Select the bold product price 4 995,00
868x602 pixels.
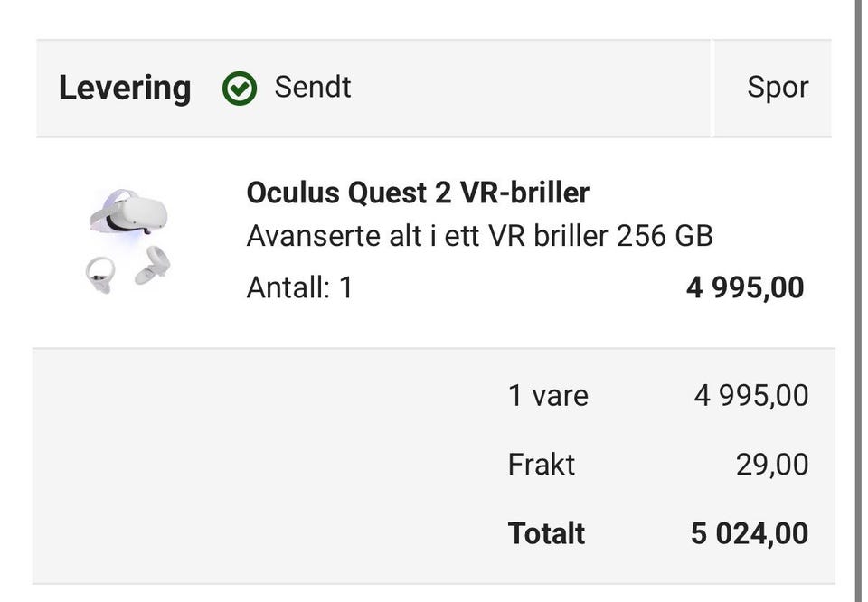click(745, 287)
